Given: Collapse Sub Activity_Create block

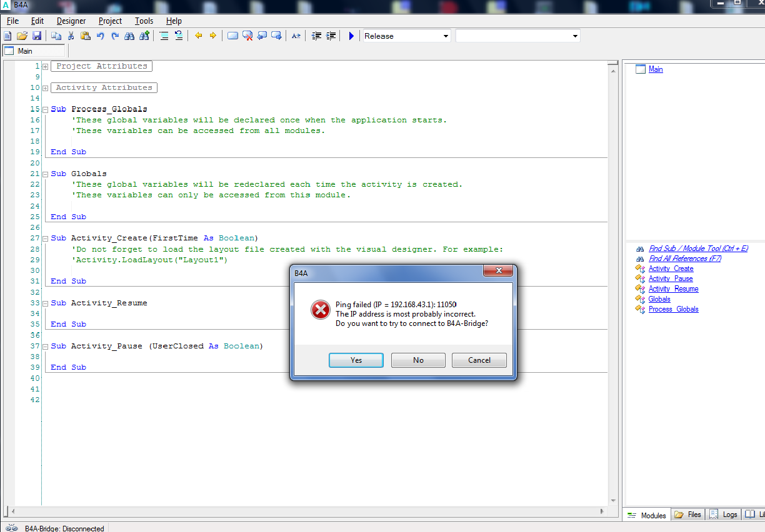Looking at the screenshot, I should [45, 239].
